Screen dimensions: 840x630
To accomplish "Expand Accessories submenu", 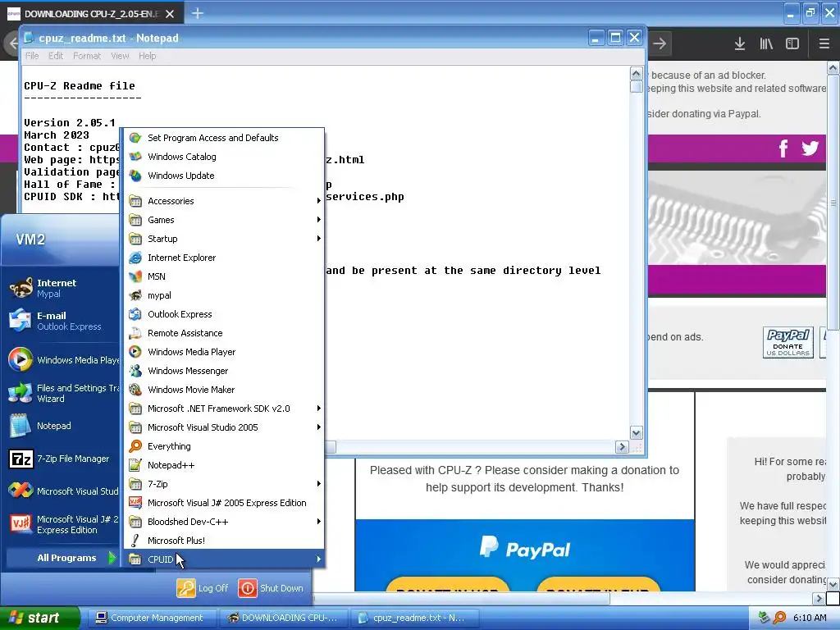I will [x=222, y=201].
